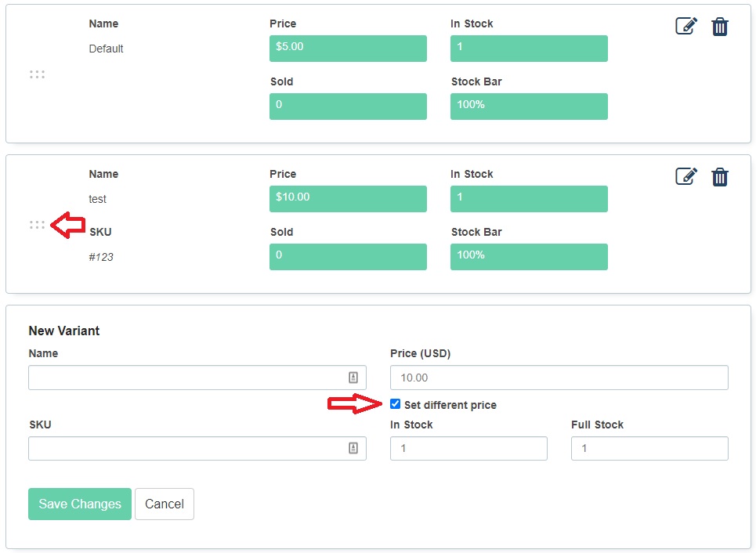
Task: Uncheck the Set different price checkbox
Action: click(x=396, y=404)
